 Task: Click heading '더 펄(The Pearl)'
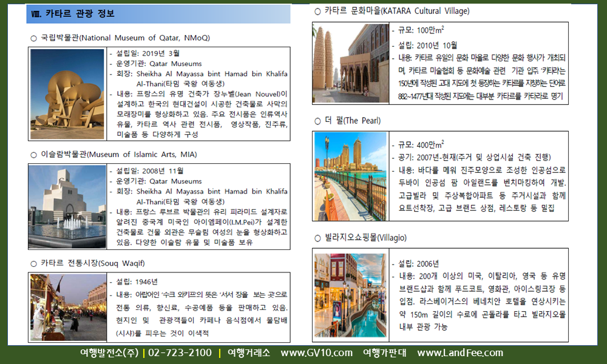click(x=353, y=121)
